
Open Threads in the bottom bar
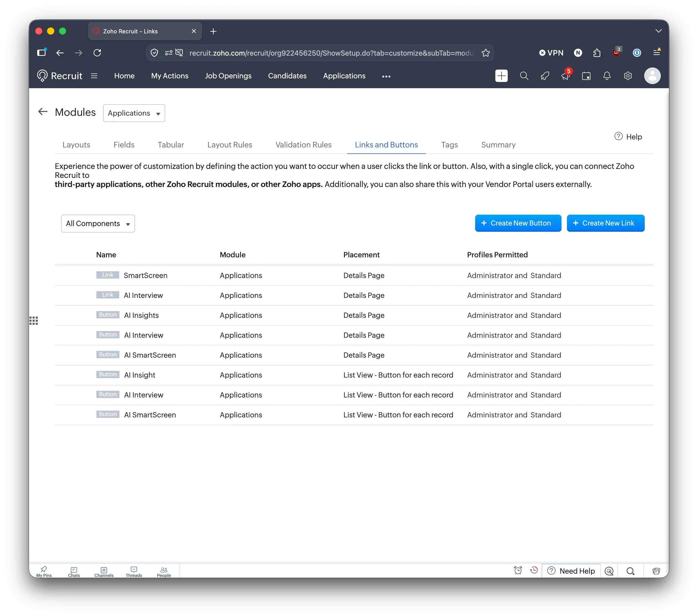134,572
